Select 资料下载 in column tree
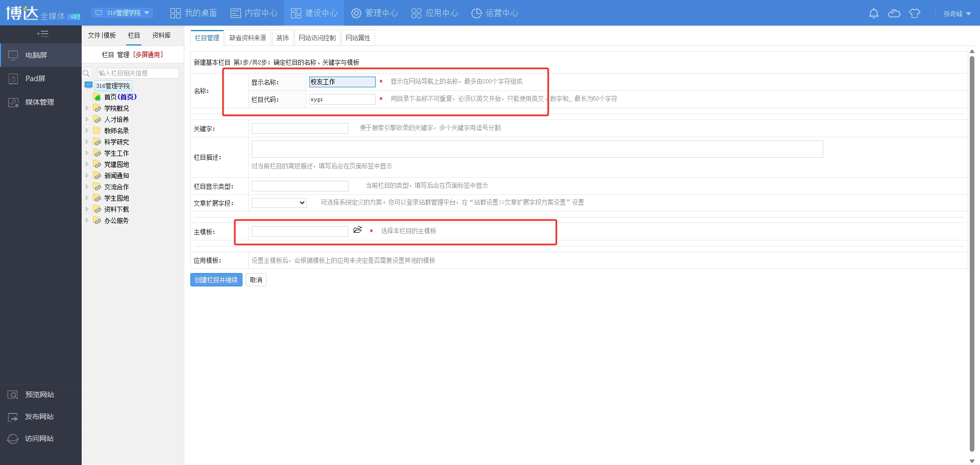 tap(116, 209)
